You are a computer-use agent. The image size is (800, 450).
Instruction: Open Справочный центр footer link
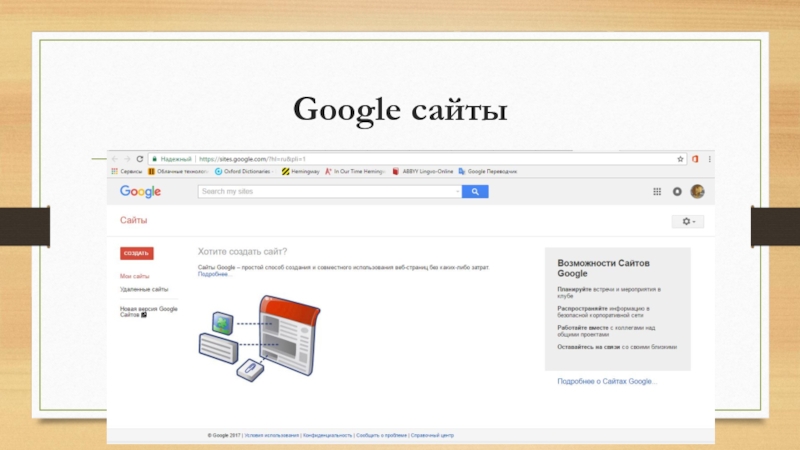tap(432, 435)
